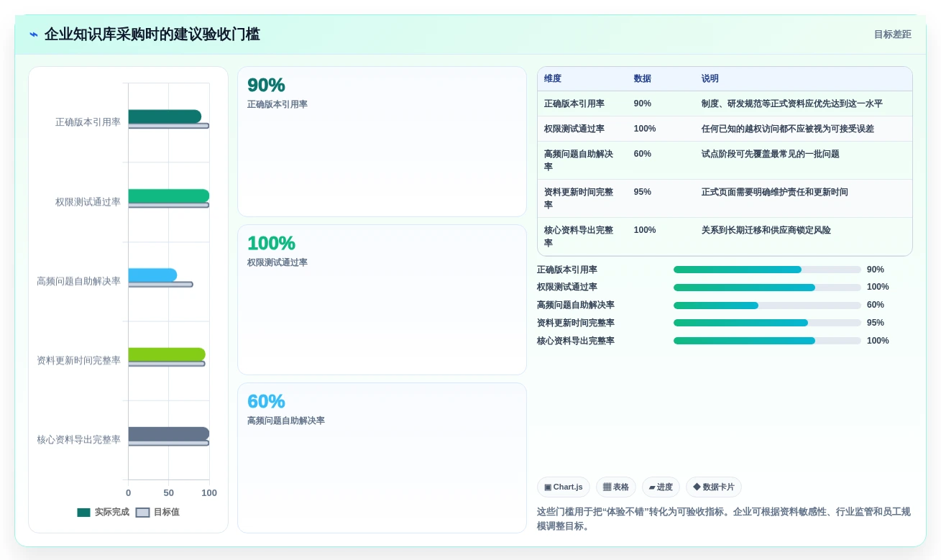Click the 进度 tag chip

click(x=661, y=487)
